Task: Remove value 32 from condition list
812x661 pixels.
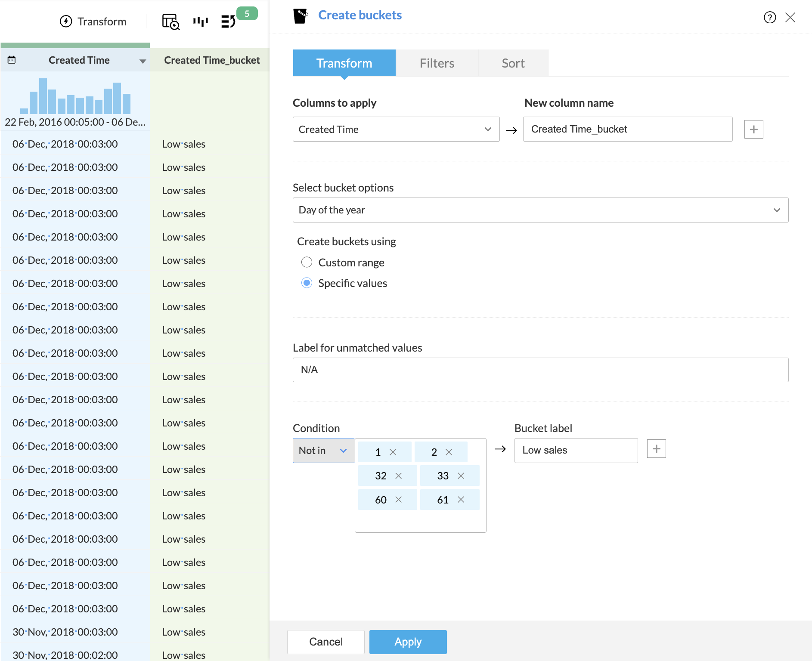Action: 398,476
